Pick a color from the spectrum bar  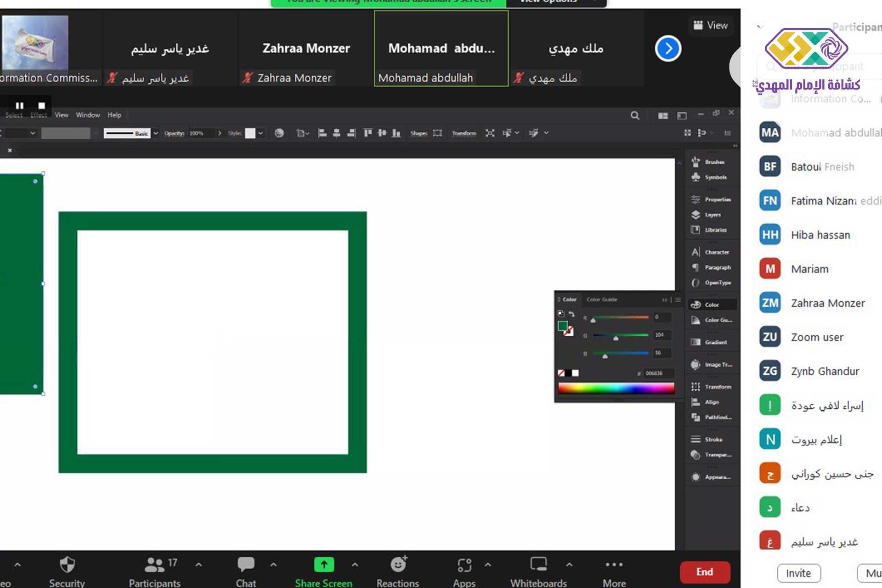click(x=616, y=389)
